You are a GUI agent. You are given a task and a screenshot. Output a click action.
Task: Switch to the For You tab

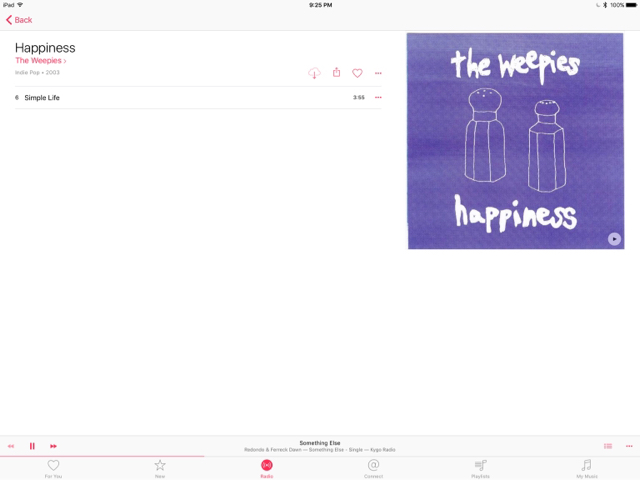(x=53, y=469)
